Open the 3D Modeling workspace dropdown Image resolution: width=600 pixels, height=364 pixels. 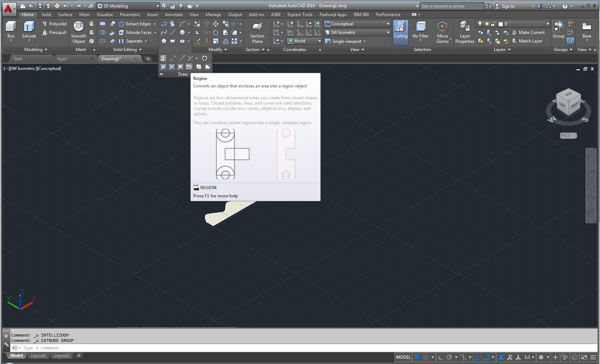[128, 6]
